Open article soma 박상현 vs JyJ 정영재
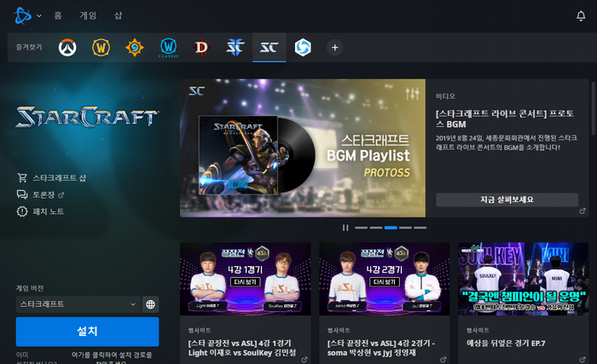This screenshot has width=597, height=364. (380, 348)
